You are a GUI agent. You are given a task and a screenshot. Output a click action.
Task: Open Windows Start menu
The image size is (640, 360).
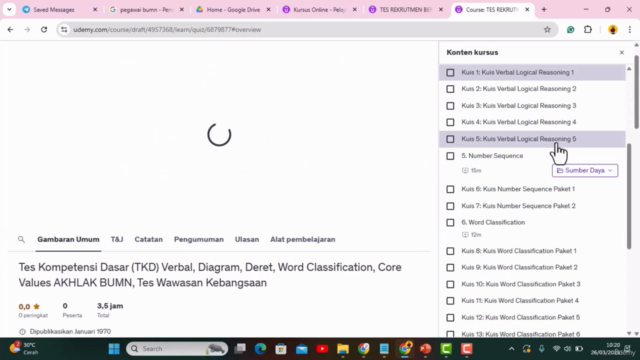tap(114, 349)
